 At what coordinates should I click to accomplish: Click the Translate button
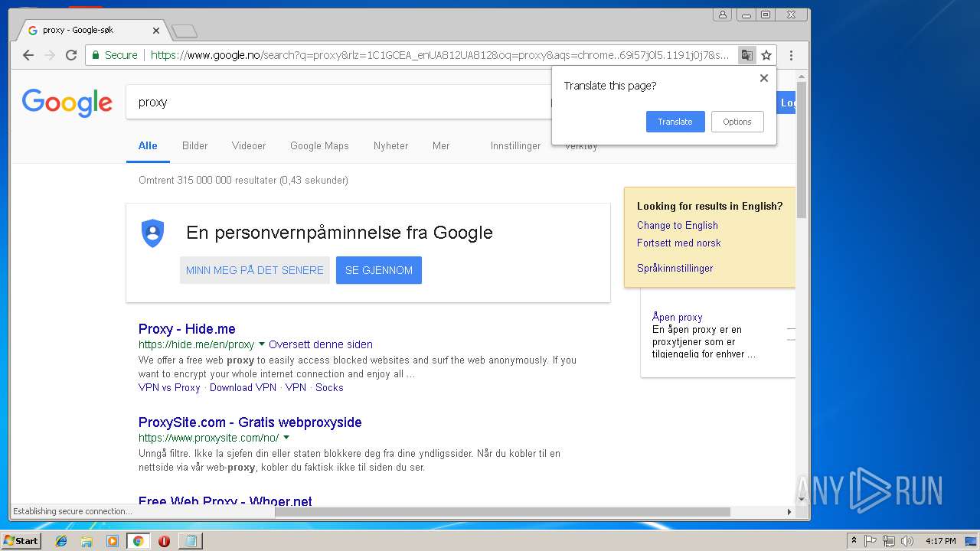tap(675, 122)
